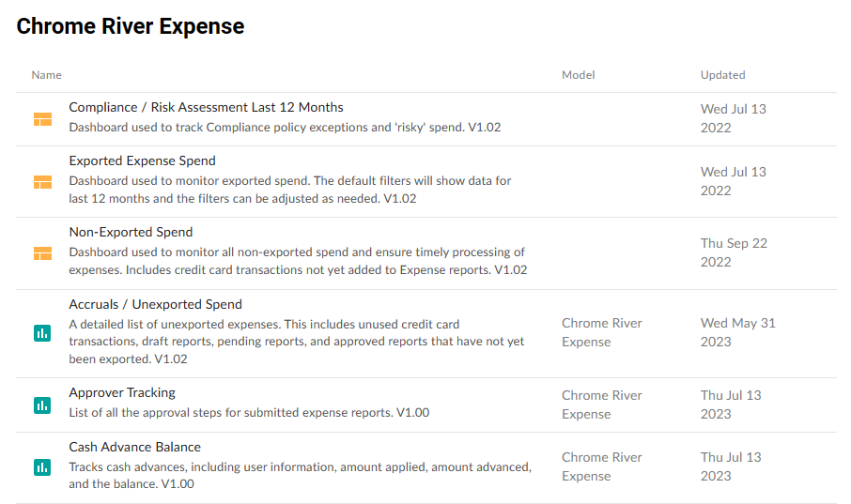The height and width of the screenshot is (504, 851).
Task: Click the Thu Sep 22 2022 updated date
Action: pyautogui.click(x=733, y=252)
